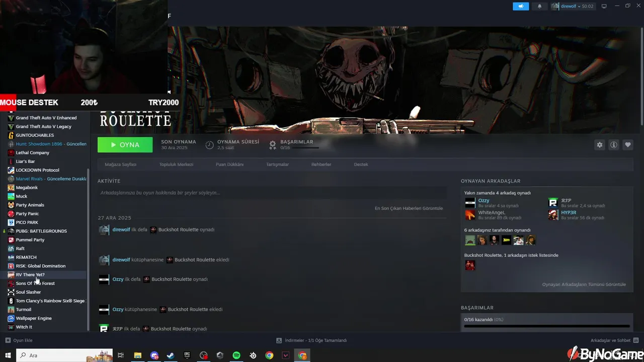
Task: Select Lethal Company in library
Action: point(33,153)
